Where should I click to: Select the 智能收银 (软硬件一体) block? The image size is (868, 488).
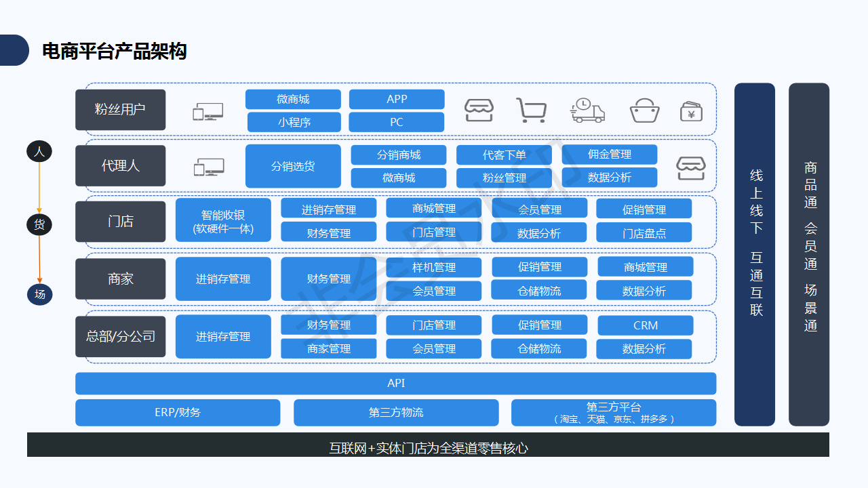pyautogui.click(x=223, y=221)
